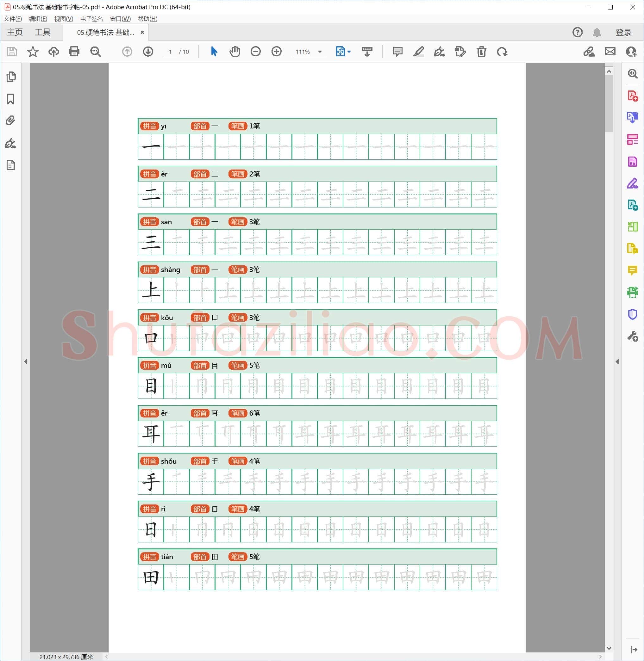Open the Bookmarks panel in left sidebar
The image size is (644, 661).
tap(11, 99)
